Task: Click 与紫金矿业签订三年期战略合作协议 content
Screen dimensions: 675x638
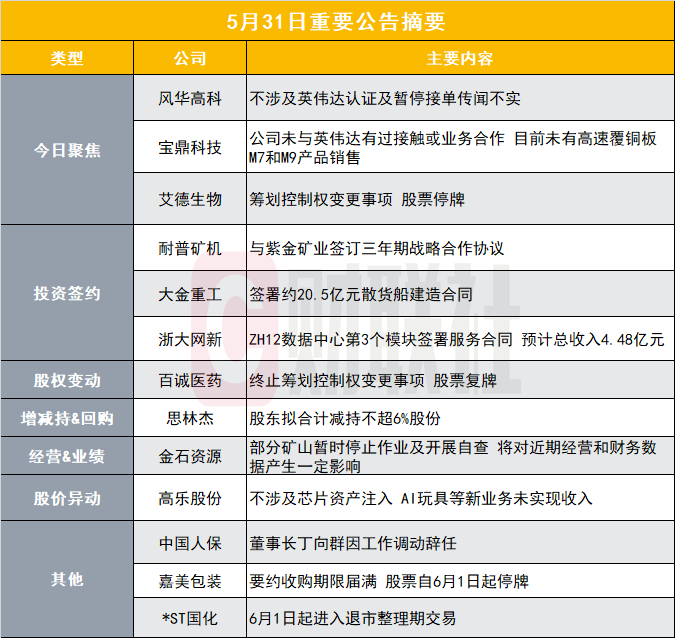Action: click(377, 248)
